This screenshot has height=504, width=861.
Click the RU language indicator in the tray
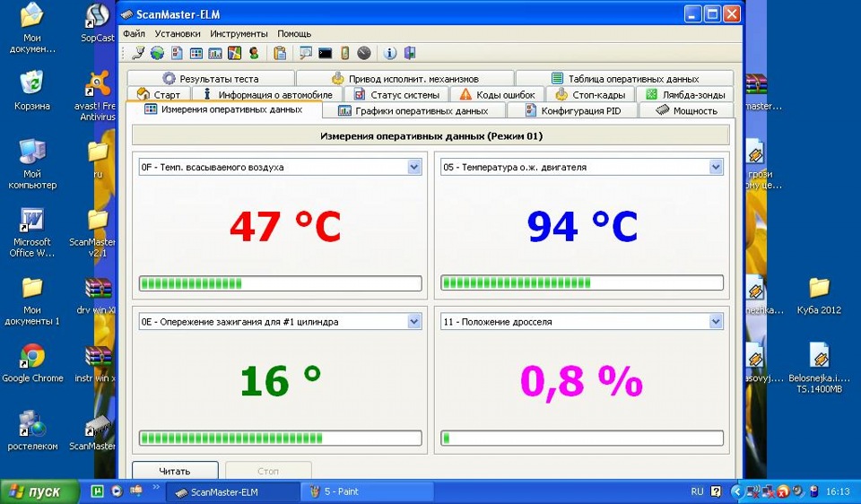697,491
